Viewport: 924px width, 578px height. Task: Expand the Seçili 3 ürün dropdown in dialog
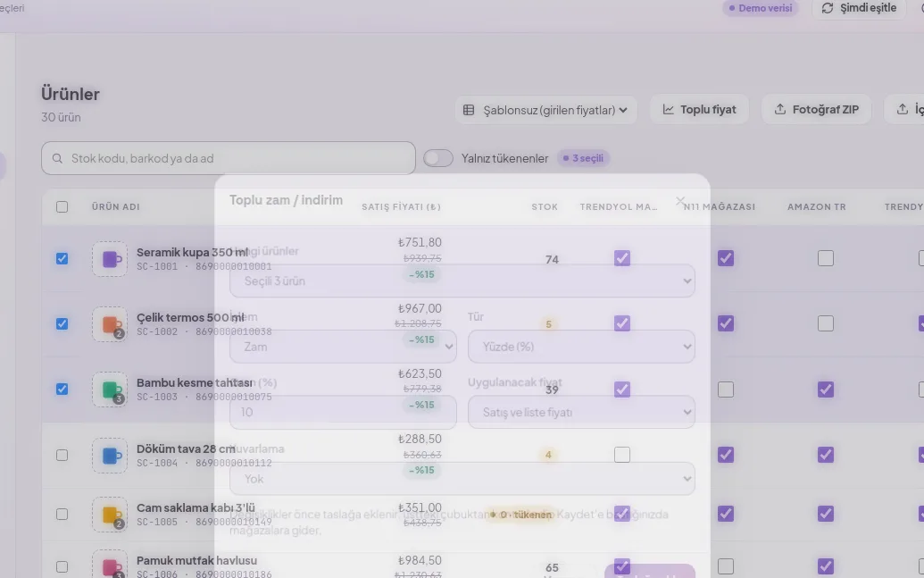[462, 281]
